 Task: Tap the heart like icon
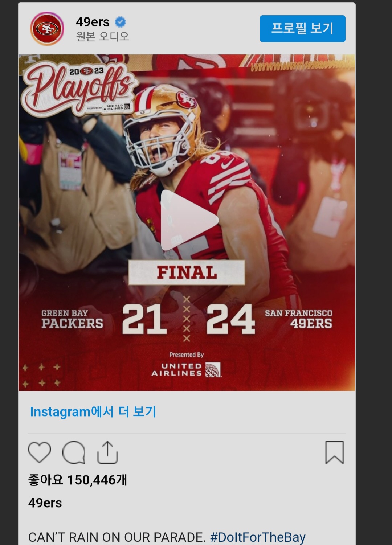tap(39, 452)
